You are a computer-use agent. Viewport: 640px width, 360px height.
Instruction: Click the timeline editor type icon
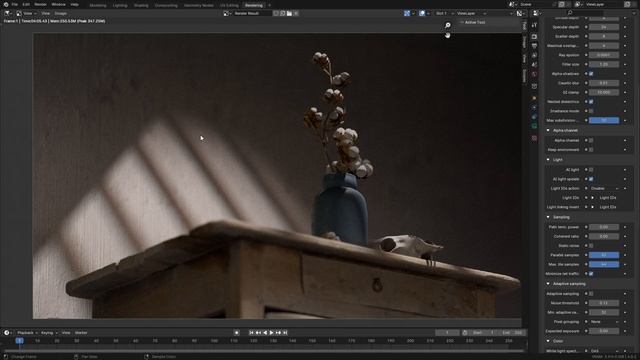(x=8, y=333)
